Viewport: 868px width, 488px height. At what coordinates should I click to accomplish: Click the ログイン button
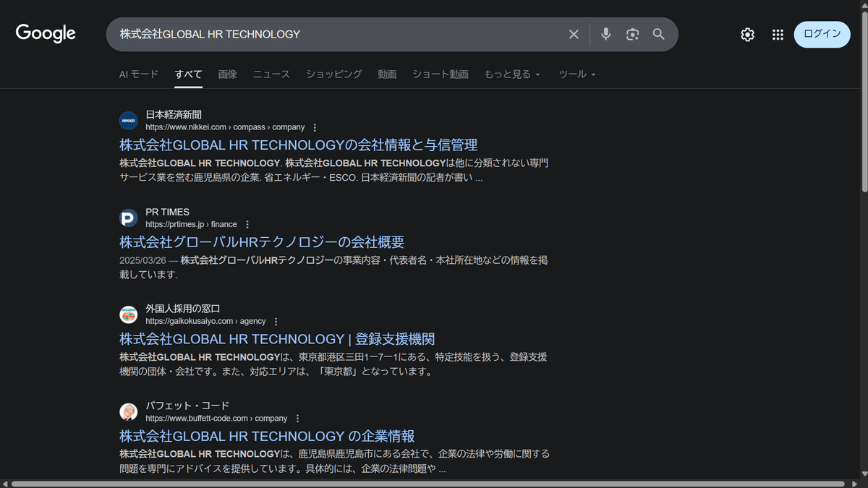[x=822, y=34]
